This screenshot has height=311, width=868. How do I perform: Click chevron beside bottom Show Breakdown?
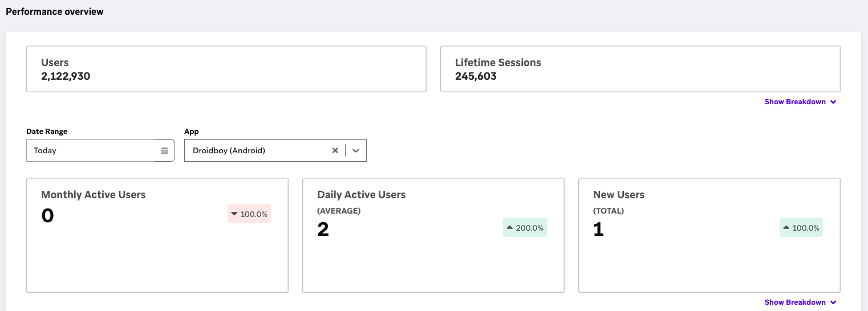point(833,302)
